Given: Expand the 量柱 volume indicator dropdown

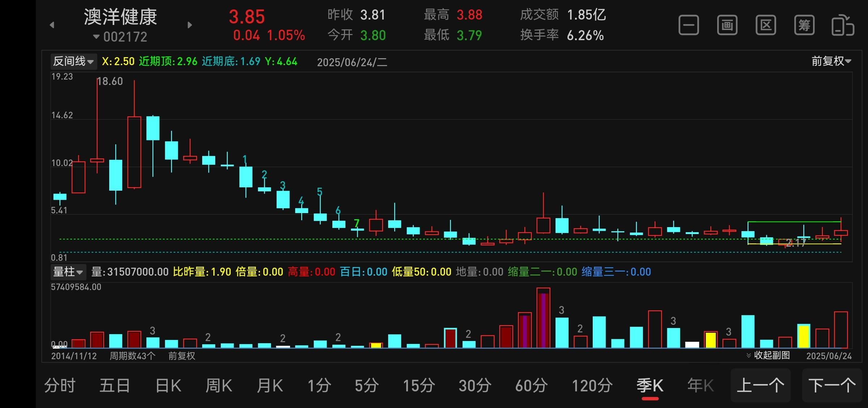Looking at the screenshot, I should (x=68, y=272).
